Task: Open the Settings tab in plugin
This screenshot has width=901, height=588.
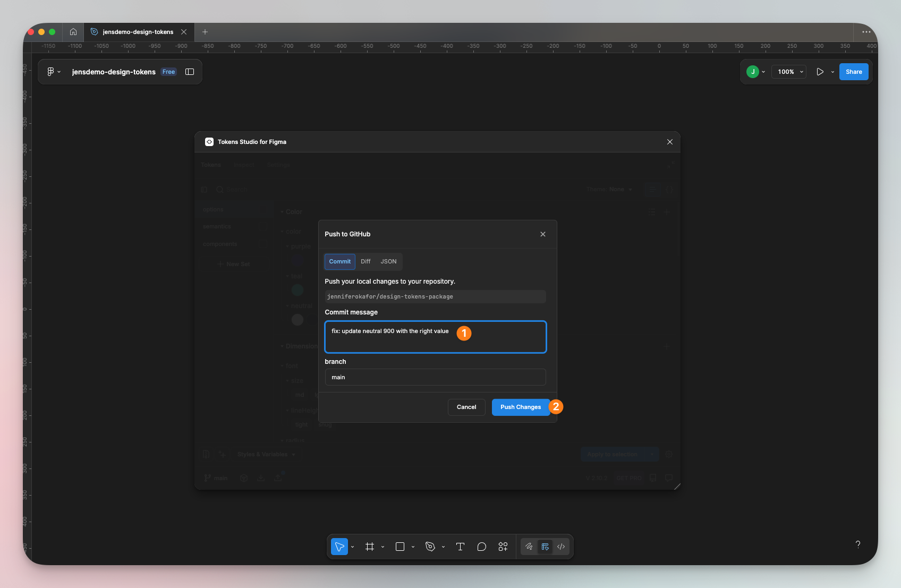Action: tap(279, 165)
